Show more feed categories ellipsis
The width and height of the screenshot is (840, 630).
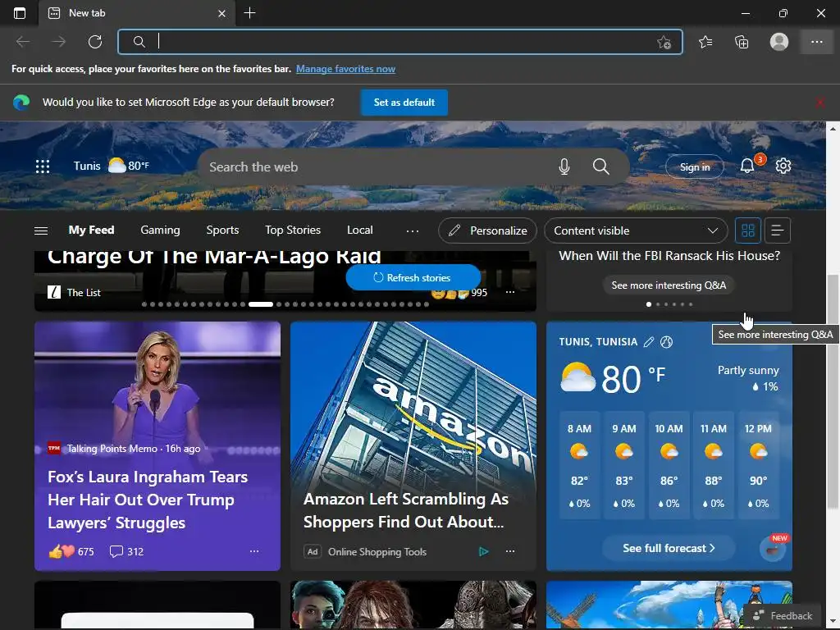click(x=413, y=231)
